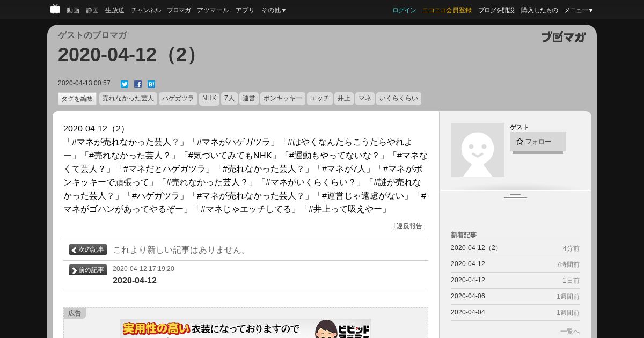Open recent article 2020-04-06

[468, 296]
